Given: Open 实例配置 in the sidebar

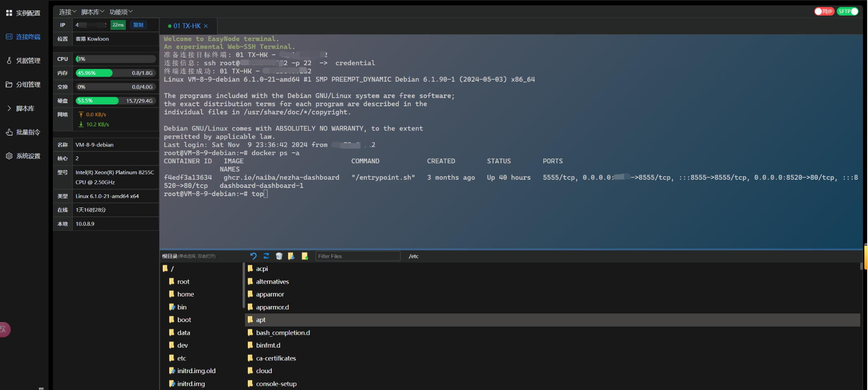Looking at the screenshot, I should [x=23, y=13].
